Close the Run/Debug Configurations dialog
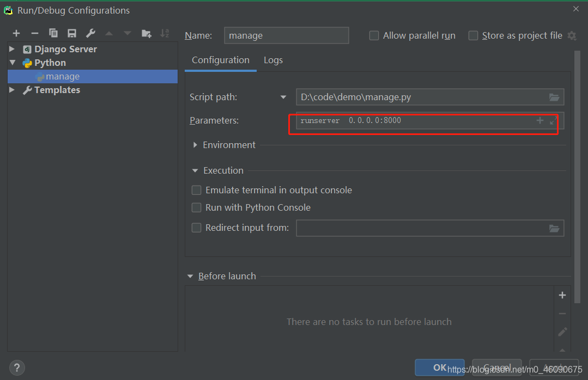This screenshot has width=588, height=380. (x=576, y=9)
